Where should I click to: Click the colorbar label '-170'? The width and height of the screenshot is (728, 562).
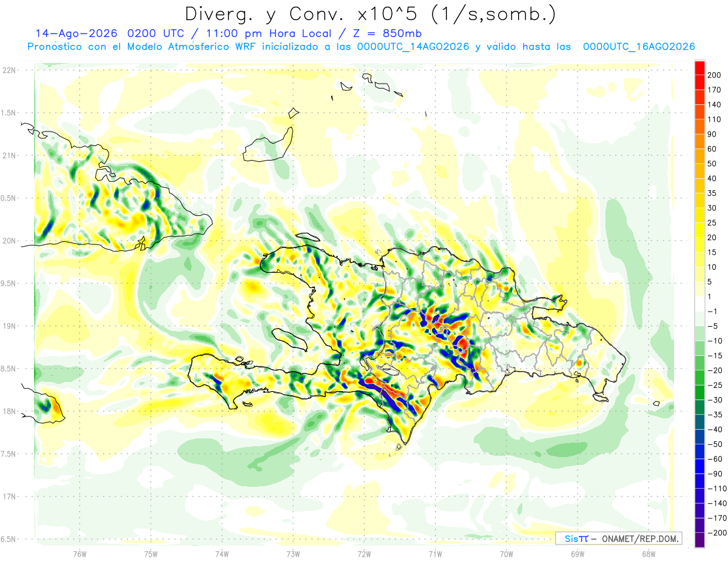click(716, 518)
